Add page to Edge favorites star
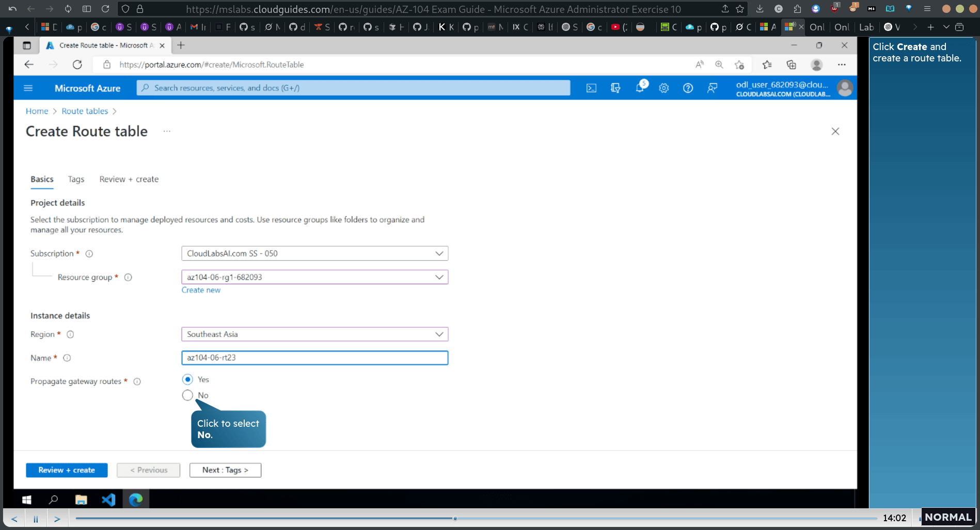 (739, 65)
